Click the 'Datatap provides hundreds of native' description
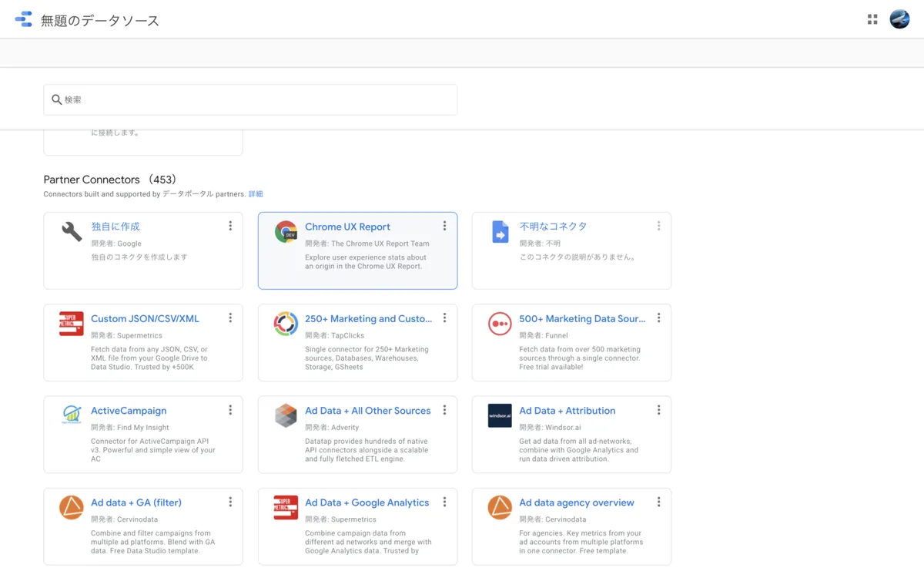924x578 pixels. point(367,450)
